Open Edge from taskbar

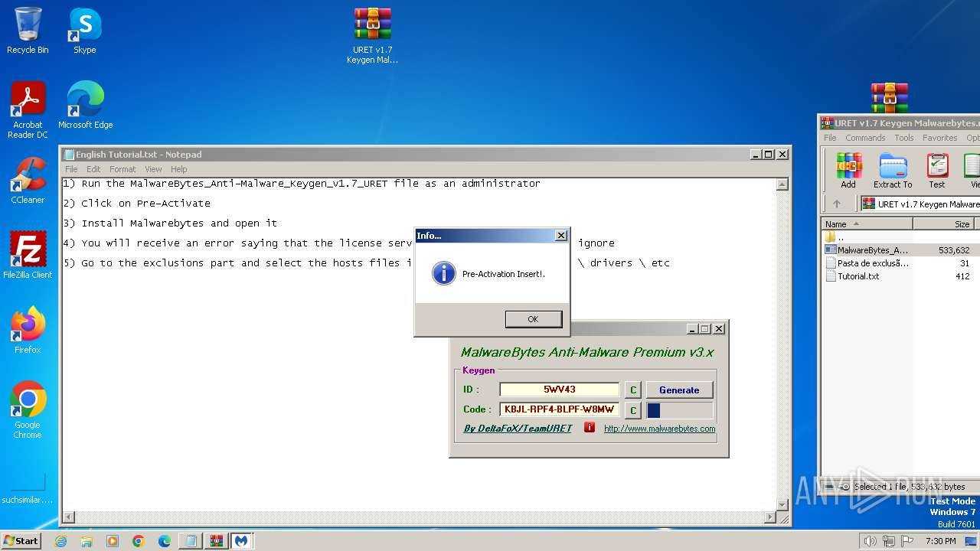(165, 541)
